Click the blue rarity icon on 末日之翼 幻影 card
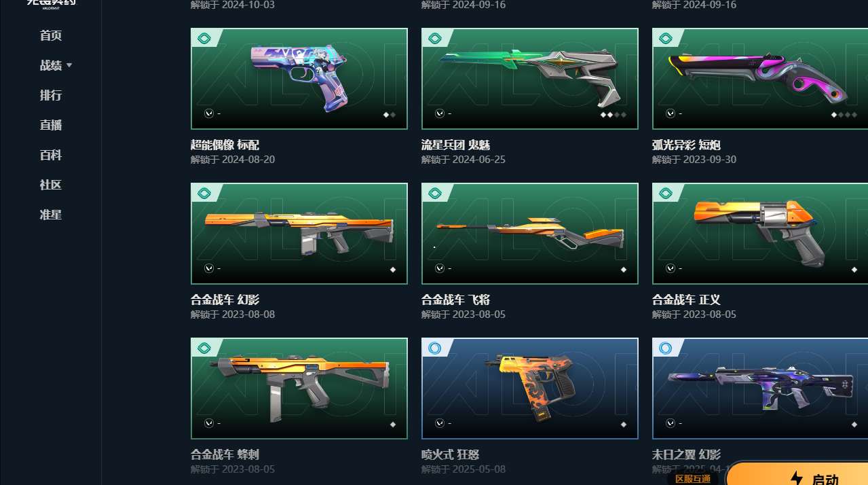This screenshot has width=868, height=485. [665, 348]
